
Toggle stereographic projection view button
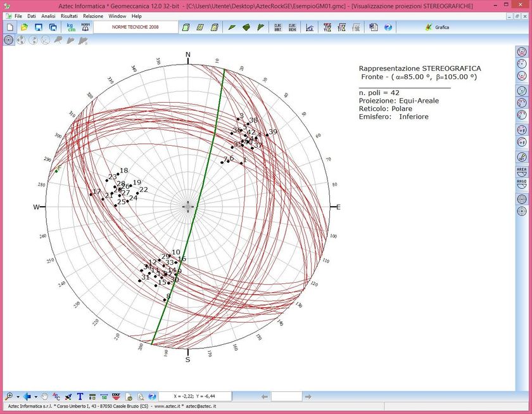click(x=8, y=40)
